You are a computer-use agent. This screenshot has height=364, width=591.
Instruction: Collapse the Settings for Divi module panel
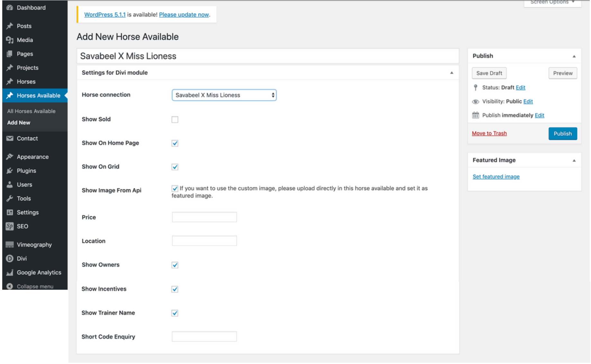click(452, 73)
